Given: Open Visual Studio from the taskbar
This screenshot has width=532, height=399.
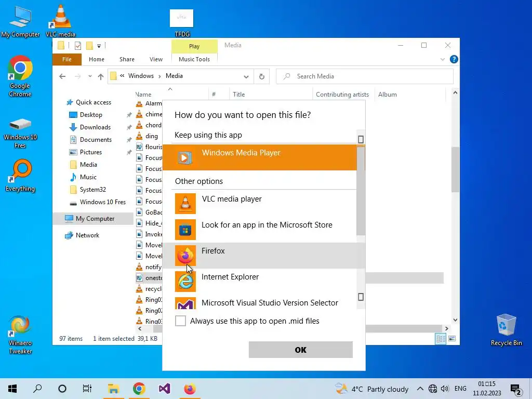Looking at the screenshot, I should click(x=164, y=389).
